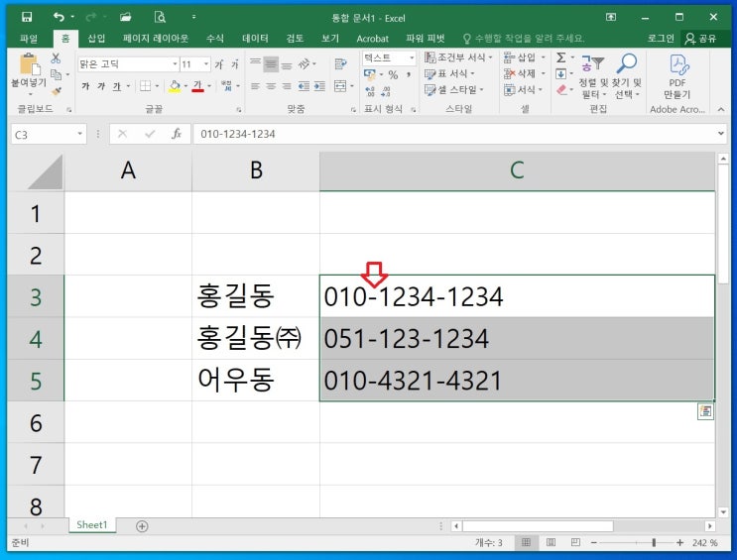This screenshot has height=560, width=737.
Task: Expand the formula bar
Action: [721, 134]
